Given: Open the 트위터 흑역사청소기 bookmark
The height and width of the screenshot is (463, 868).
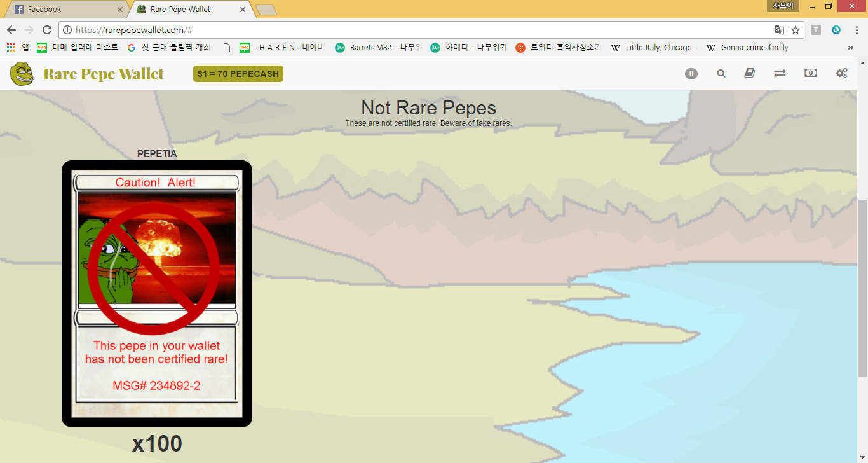Looking at the screenshot, I should 558,48.
